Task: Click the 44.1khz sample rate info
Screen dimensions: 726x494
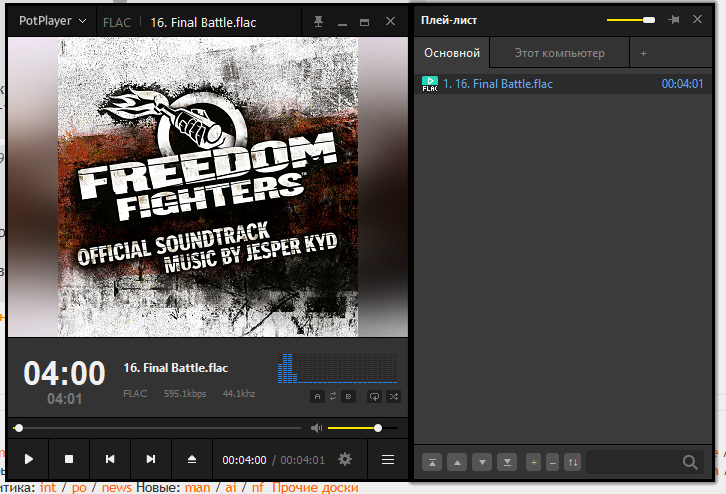Action: point(239,394)
